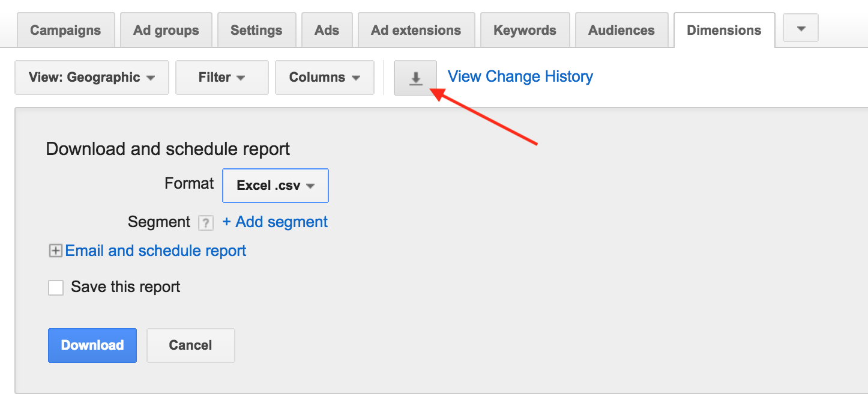Check the Save this report checkbox
868x399 pixels.
56,288
